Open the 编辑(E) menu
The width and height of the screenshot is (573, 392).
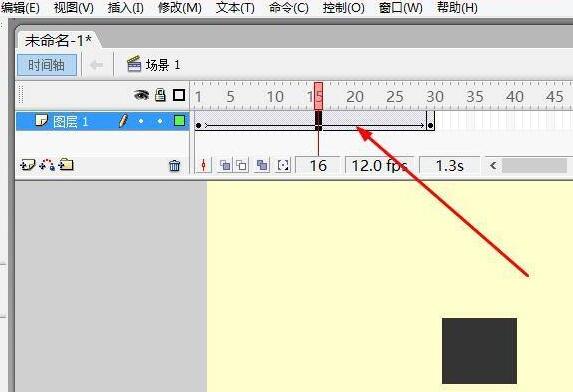tap(20, 7)
